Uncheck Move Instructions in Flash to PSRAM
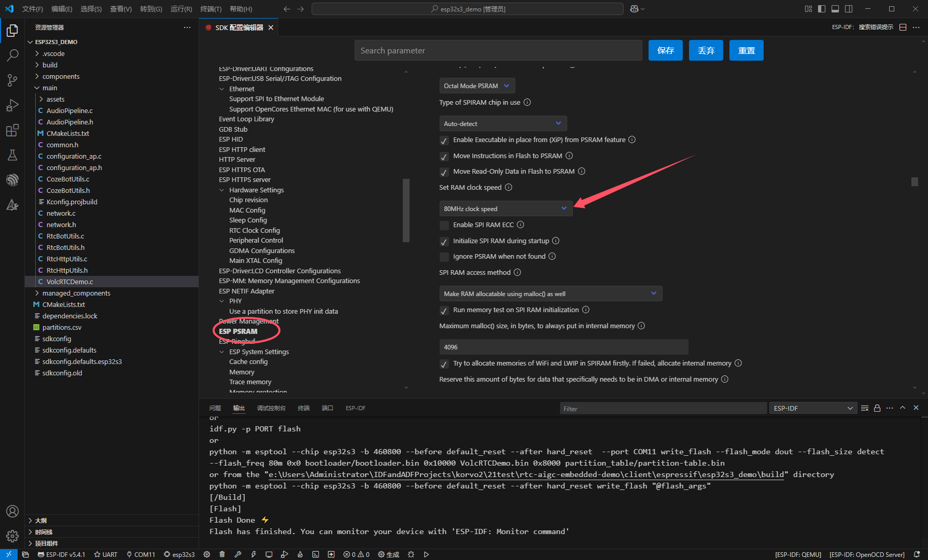 click(444, 157)
